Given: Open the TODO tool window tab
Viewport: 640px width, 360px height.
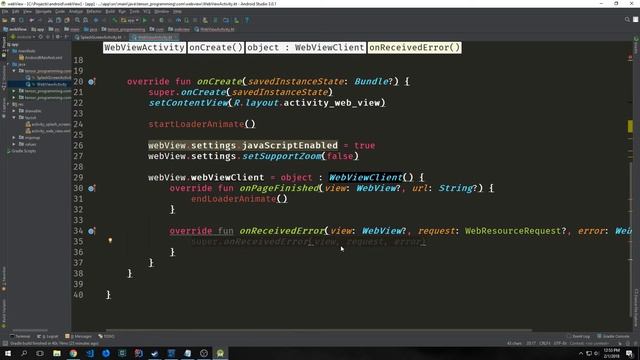Looking at the screenshot, I should [107, 336].
